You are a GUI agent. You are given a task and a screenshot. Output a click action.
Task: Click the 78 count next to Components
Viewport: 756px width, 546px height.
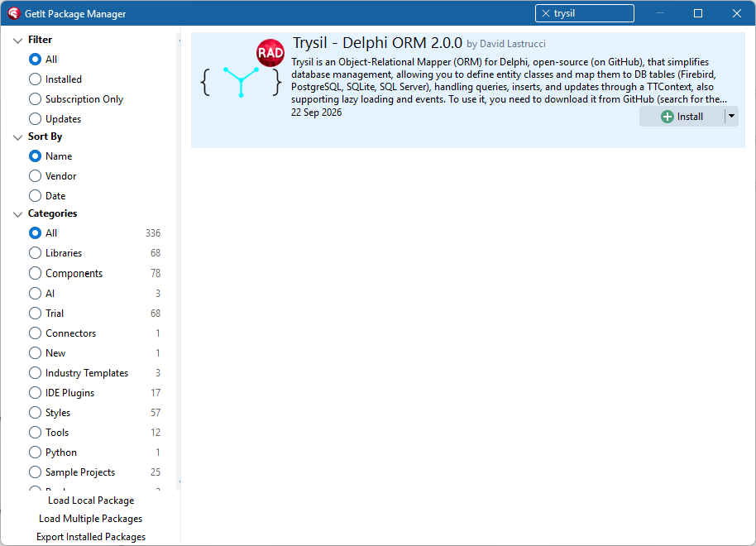(156, 273)
